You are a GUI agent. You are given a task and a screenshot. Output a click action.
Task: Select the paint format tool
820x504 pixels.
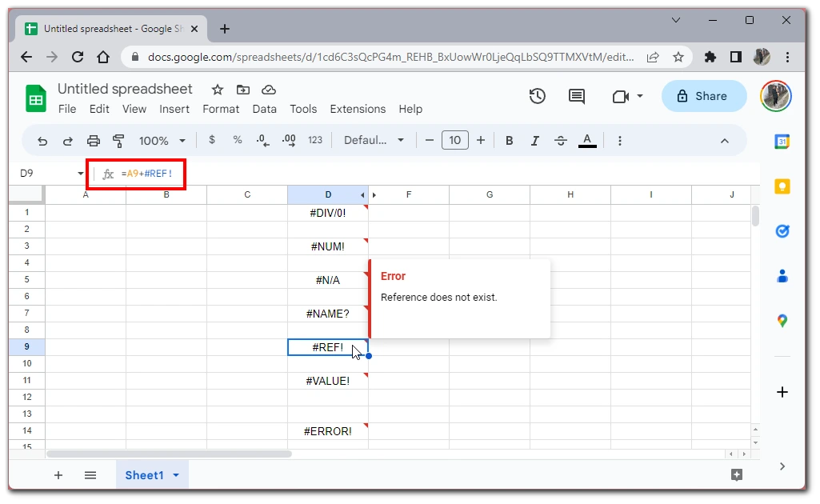pos(118,140)
